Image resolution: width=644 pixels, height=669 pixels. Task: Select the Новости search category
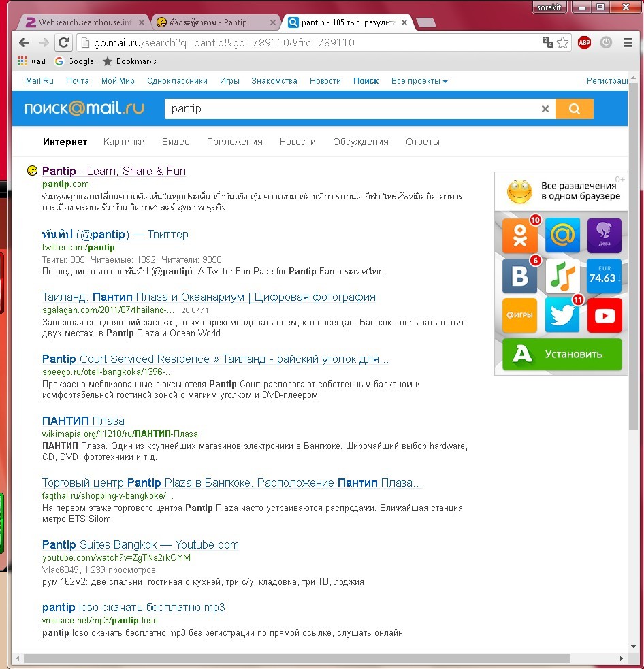tap(297, 142)
